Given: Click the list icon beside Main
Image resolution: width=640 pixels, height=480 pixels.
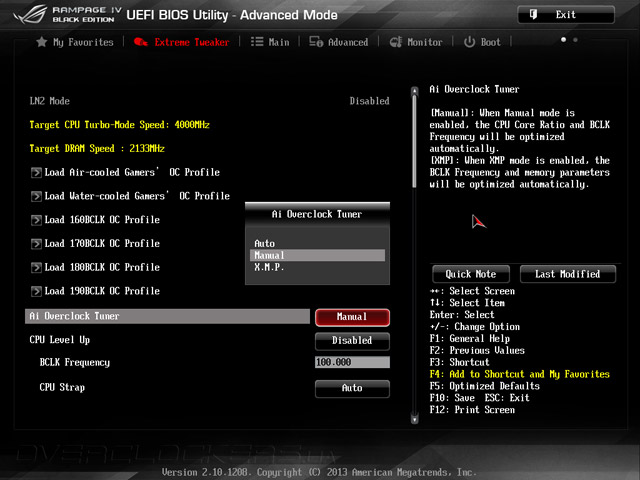Looking at the screenshot, I should (257, 42).
